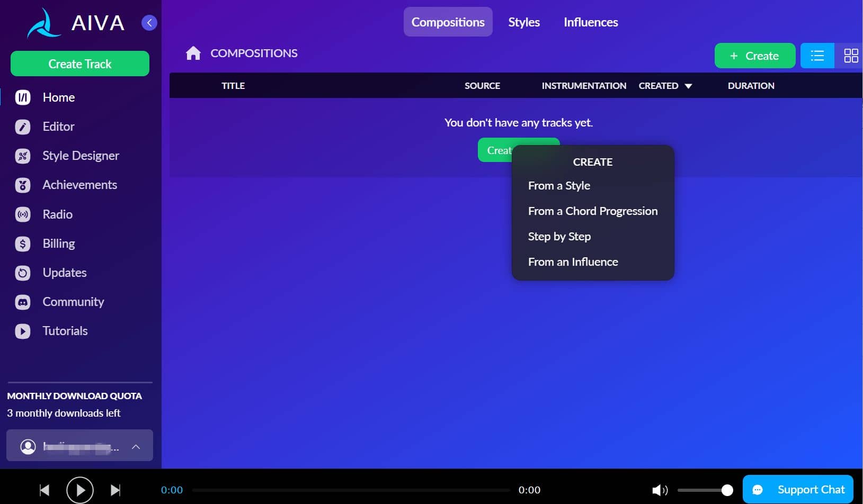Collapse the sidebar with the arrow button
863x504 pixels.
[x=149, y=22]
